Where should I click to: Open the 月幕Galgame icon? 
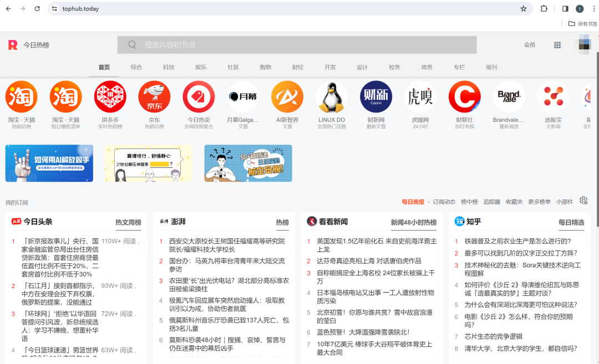(x=243, y=97)
